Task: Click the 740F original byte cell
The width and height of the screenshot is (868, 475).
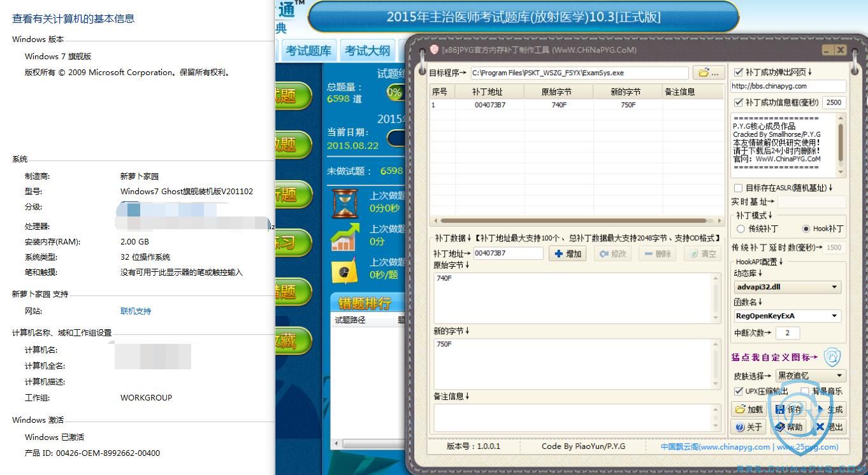Action: tap(559, 105)
